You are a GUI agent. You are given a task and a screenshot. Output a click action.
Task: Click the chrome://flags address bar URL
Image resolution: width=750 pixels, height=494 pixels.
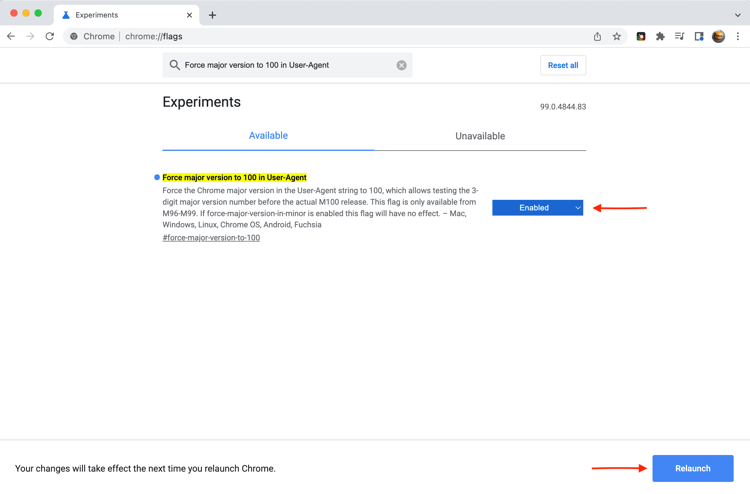154,36
